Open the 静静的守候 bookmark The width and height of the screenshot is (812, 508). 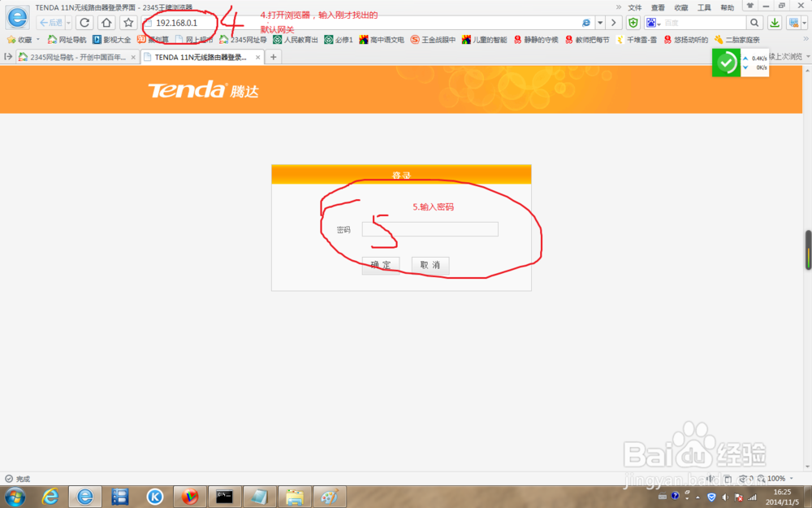[x=536, y=39]
